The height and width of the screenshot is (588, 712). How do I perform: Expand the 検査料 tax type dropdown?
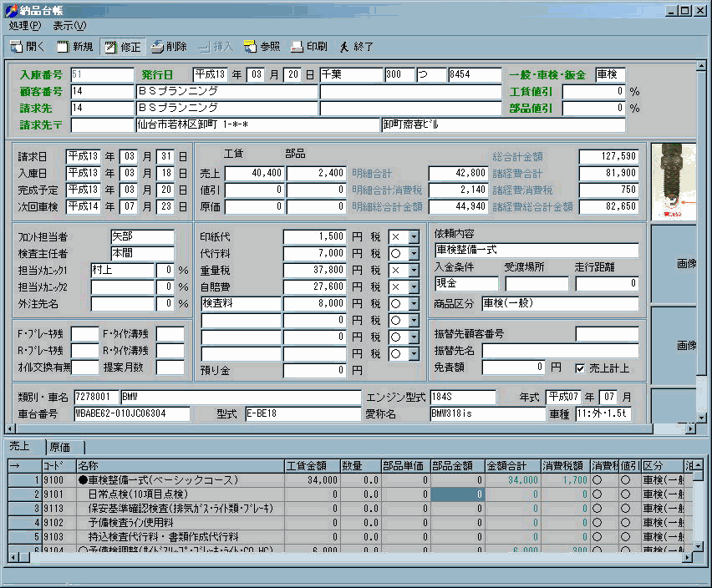(x=413, y=304)
